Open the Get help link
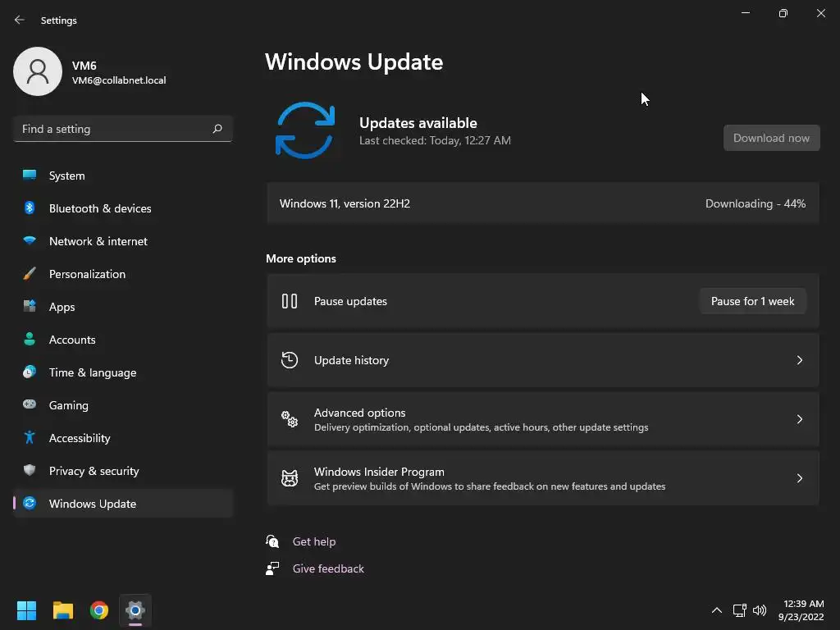 [314, 541]
